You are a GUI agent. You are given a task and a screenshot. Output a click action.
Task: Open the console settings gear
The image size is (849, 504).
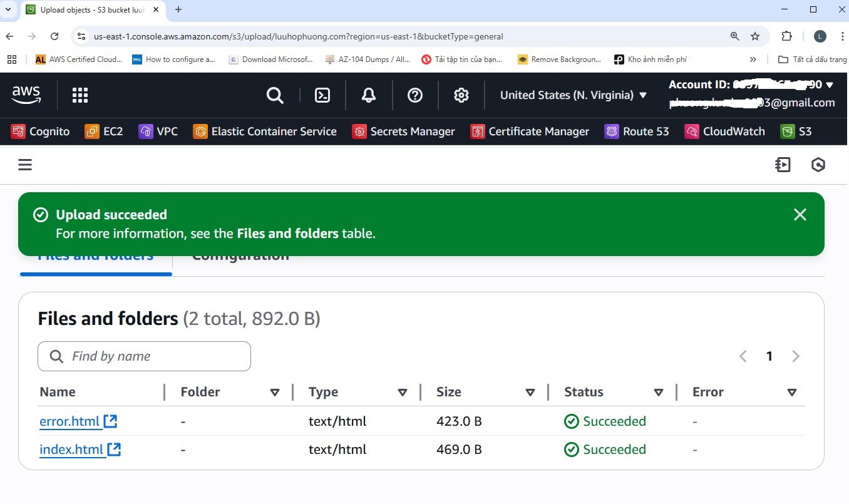click(461, 95)
